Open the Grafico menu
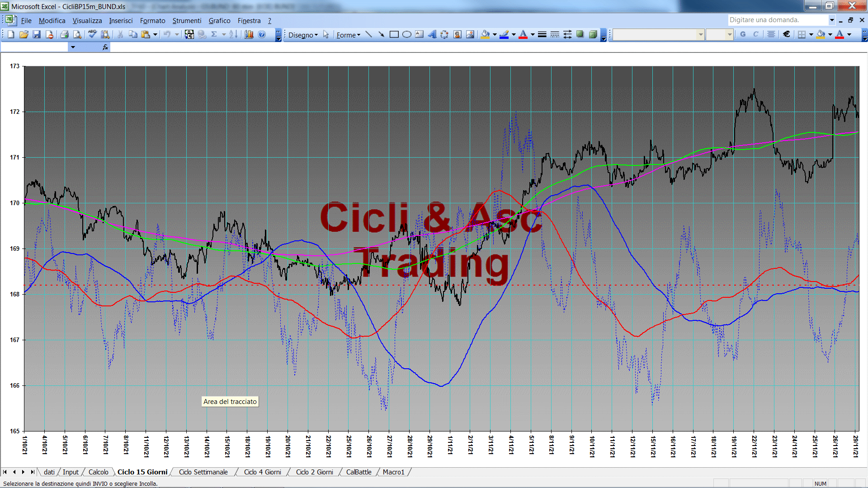Image resolution: width=868 pixels, height=488 pixels. click(219, 21)
